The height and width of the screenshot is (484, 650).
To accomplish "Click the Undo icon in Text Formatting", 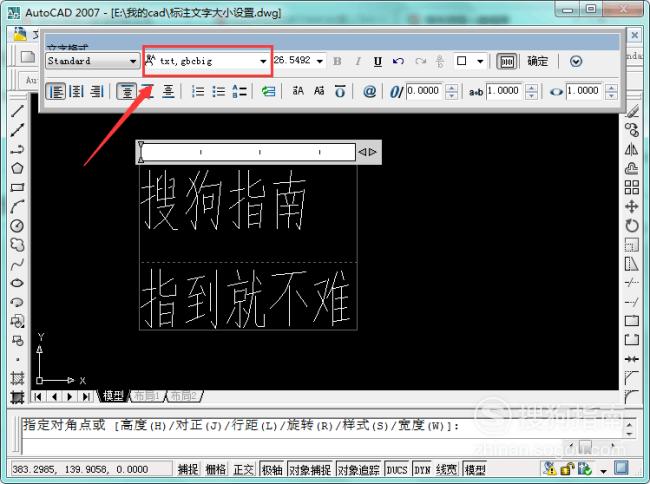I will 398,61.
